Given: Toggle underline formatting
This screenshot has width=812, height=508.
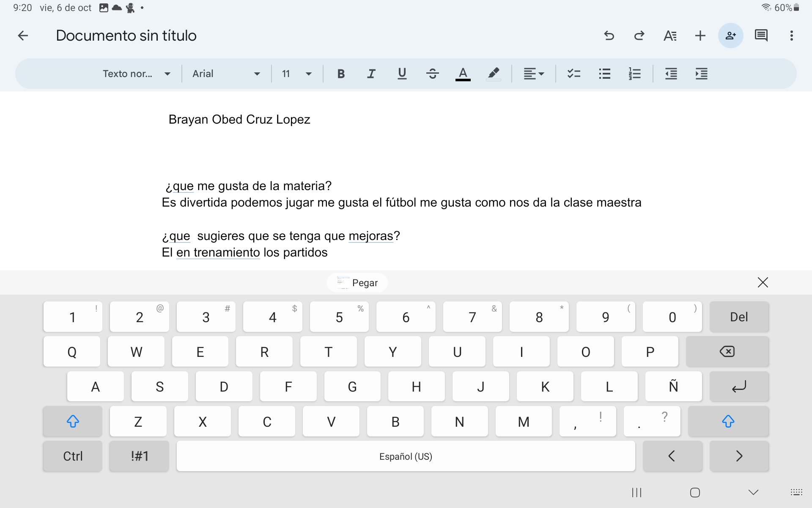Looking at the screenshot, I should [402, 74].
